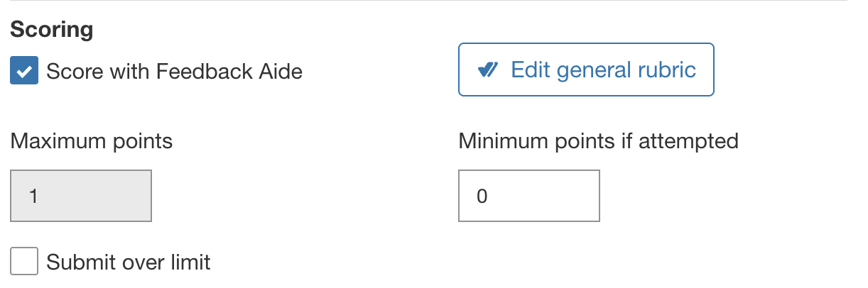Click the word "attempted" in the Minimum label

pyautogui.click(x=688, y=141)
